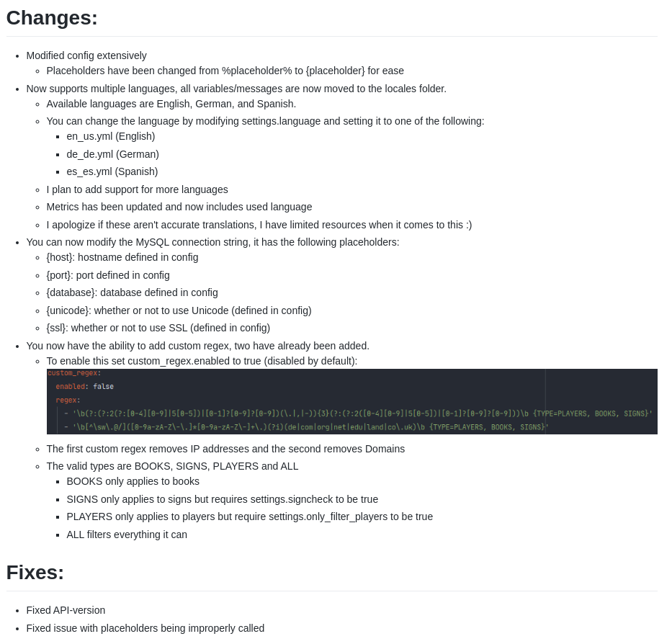Click the {port} placeholder description line

click(108, 275)
